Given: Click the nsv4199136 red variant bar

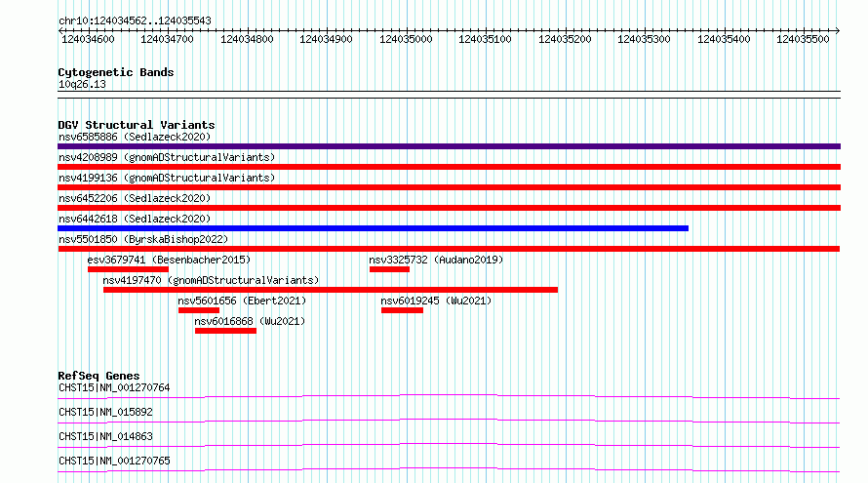Looking at the screenshot, I should (x=449, y=187).
